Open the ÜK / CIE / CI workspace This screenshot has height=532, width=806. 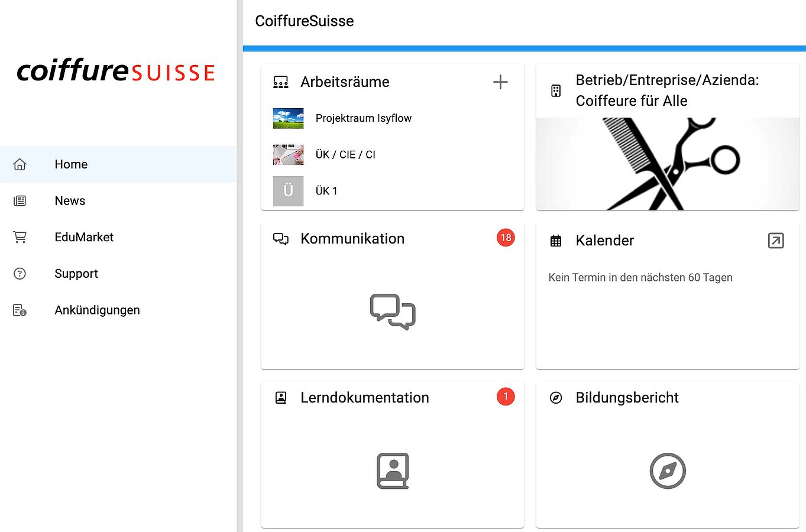pos(345,155)
